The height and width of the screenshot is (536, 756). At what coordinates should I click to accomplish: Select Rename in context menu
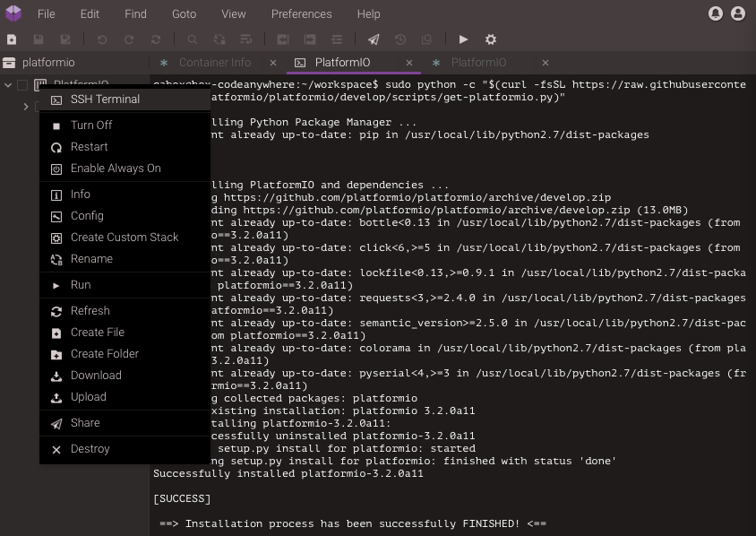(125, 259)
